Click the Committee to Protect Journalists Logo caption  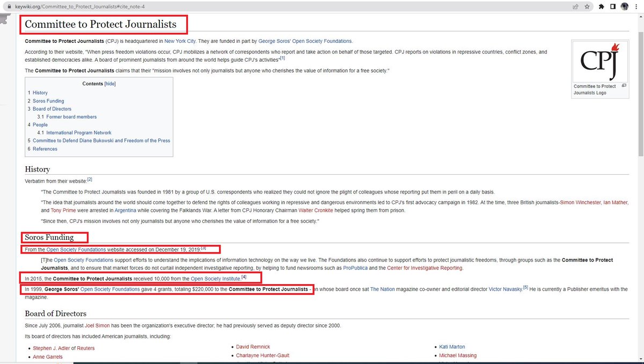click(595, 90)
